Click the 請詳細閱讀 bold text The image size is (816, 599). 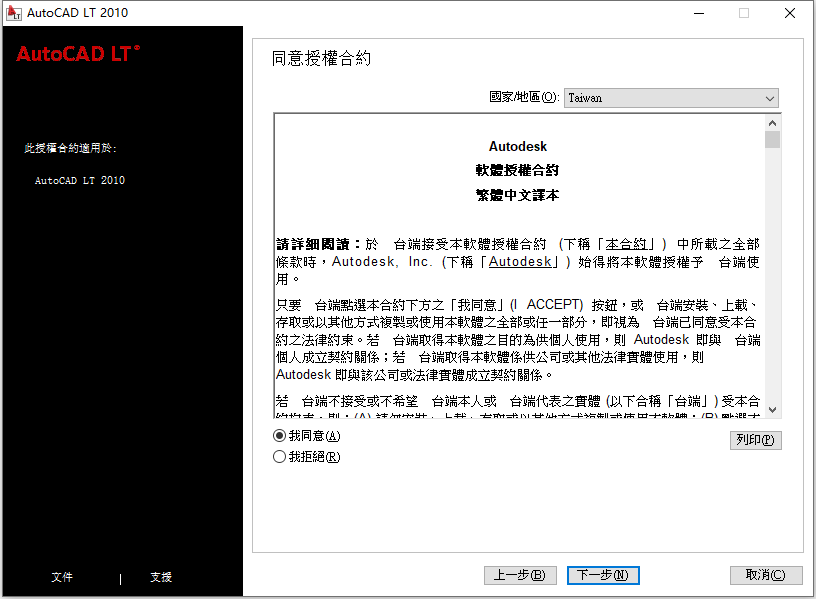coord(313,244)
